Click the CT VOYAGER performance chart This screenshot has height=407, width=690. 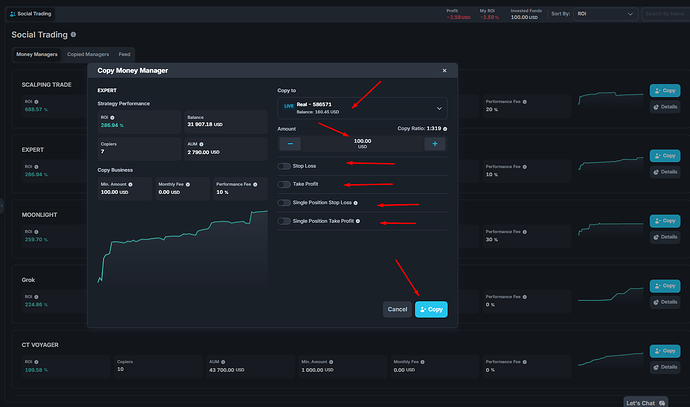pos(610,359)
